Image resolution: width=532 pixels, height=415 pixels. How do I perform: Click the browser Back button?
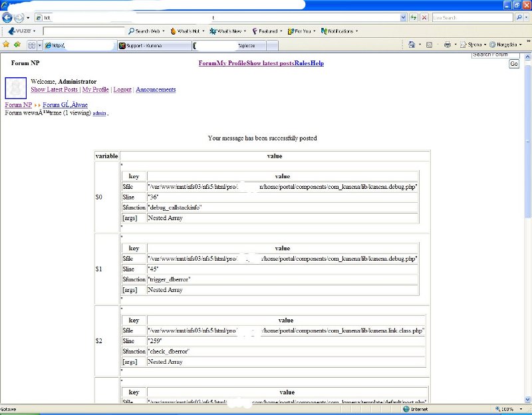[7, 17]
